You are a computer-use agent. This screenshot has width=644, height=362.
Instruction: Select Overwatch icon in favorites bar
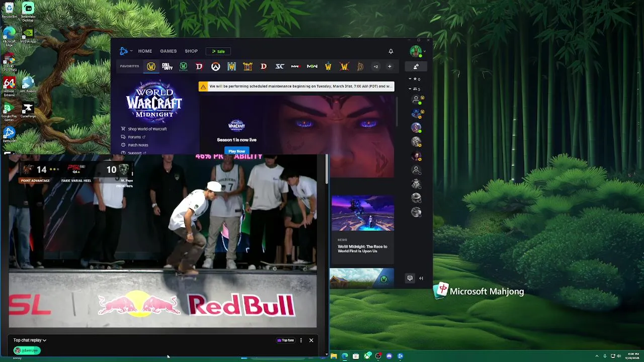click(x=215, y=66)
